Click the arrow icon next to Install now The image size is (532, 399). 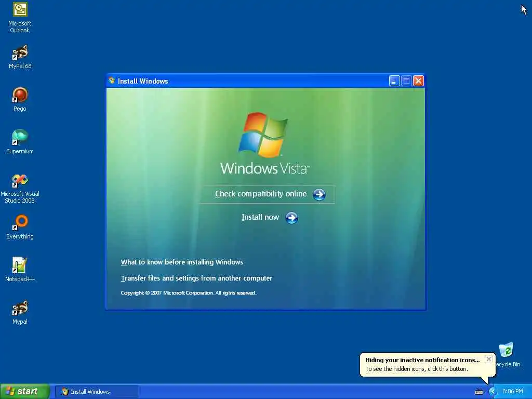[291, 218]
